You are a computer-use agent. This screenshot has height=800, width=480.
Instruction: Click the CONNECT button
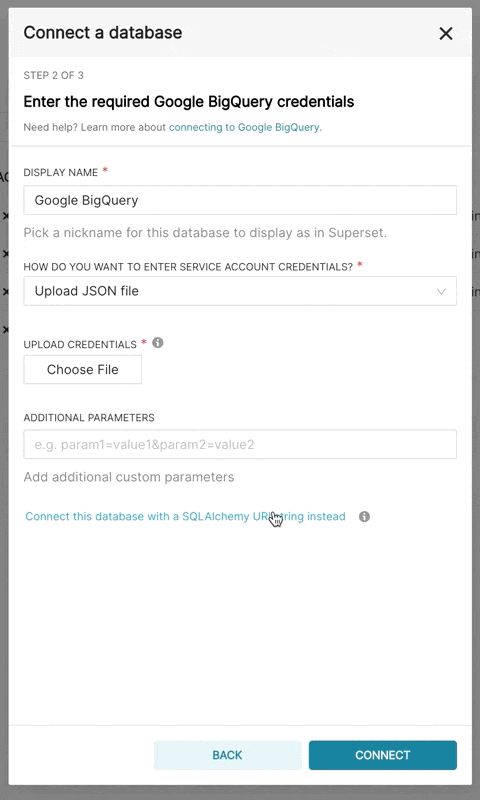(383, 755)
